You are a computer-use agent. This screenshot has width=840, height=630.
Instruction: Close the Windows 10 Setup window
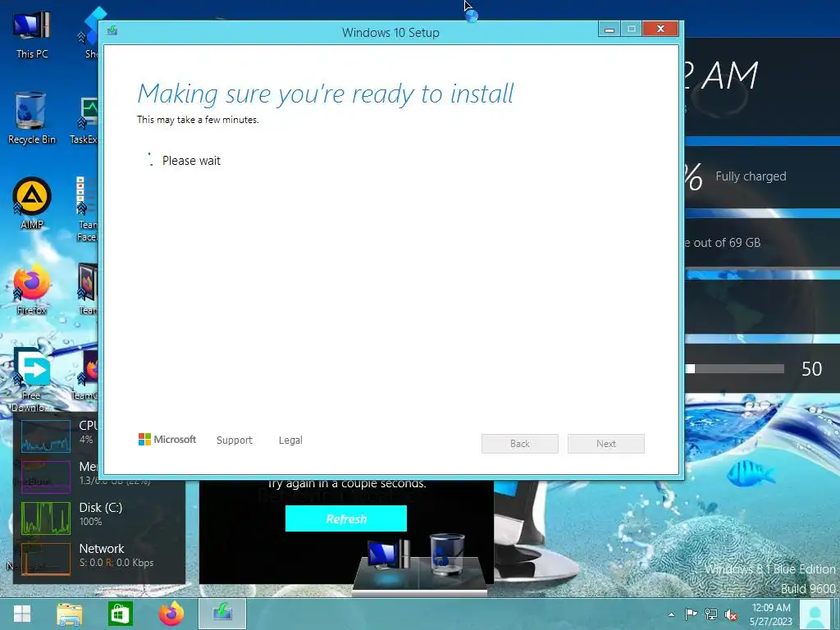[x=660, y=29]
